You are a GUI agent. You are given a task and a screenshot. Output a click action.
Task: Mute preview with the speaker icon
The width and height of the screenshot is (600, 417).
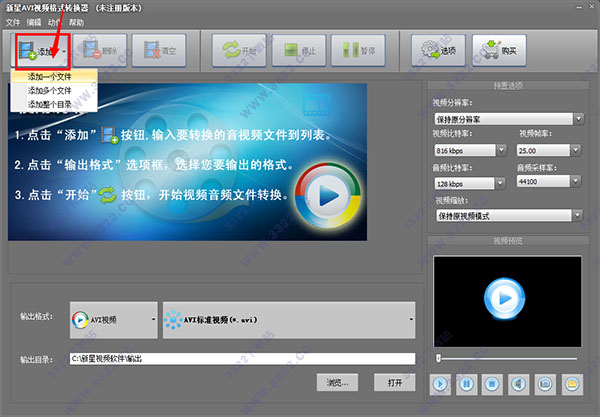(518, 383)
